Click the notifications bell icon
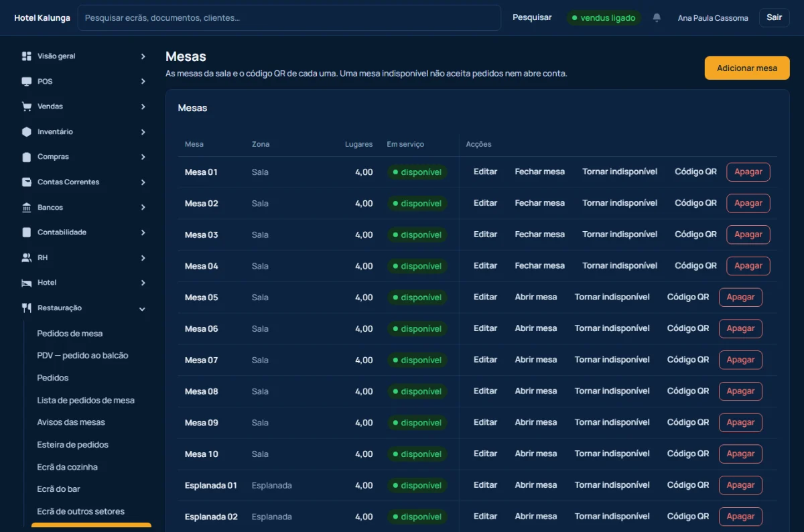804x532 pixels. pyautogui.click(x=657, y=17)
